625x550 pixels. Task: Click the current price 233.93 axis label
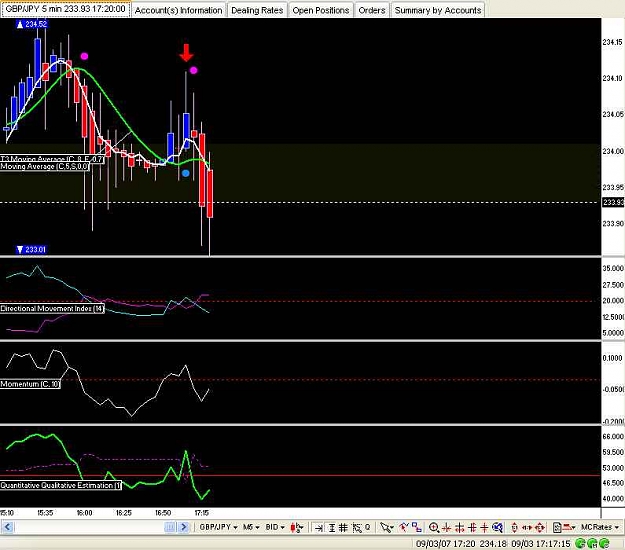(613, 202)
